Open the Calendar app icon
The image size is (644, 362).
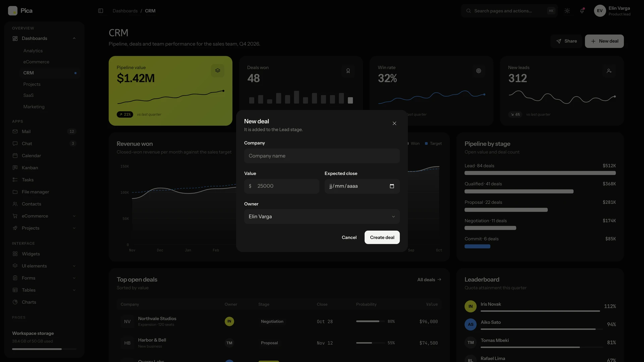pyautogui.click(x=15, y=156)
